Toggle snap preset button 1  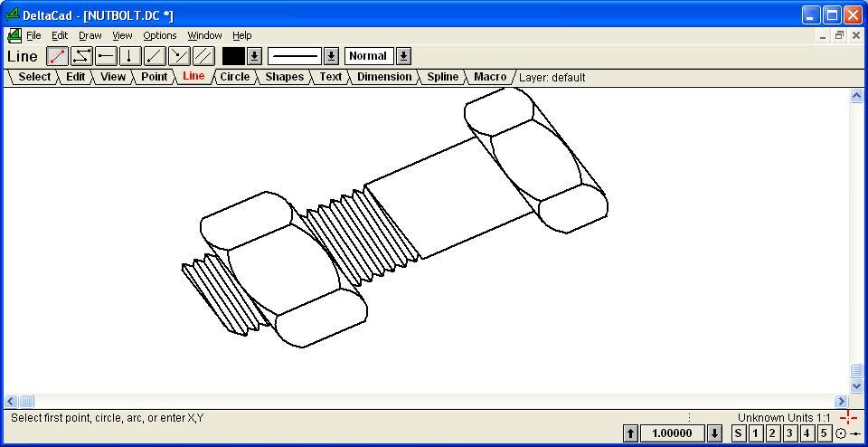(x=755, y=433)
